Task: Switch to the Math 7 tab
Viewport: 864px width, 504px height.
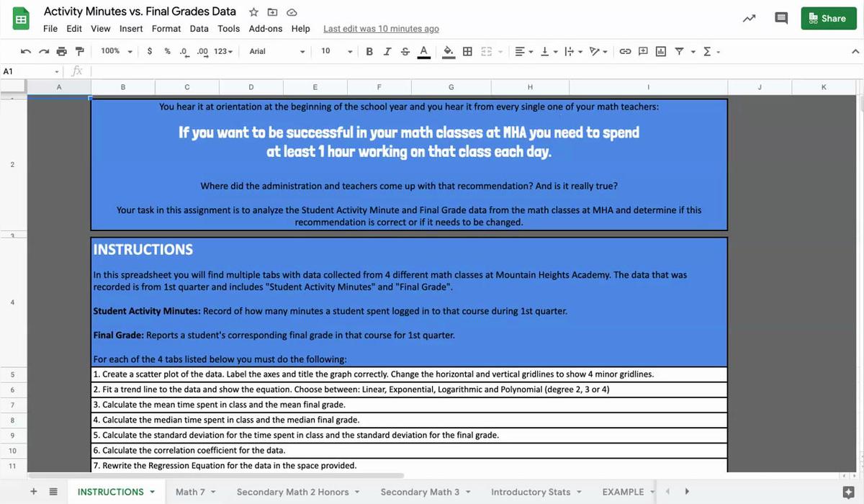Action: (x=191, y=492)
